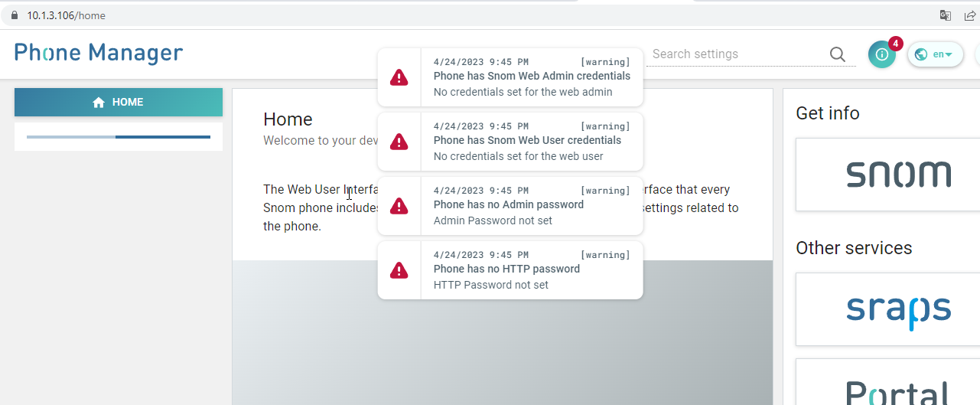Click the browser URL 10.1.3.106/home

point(66,15)
